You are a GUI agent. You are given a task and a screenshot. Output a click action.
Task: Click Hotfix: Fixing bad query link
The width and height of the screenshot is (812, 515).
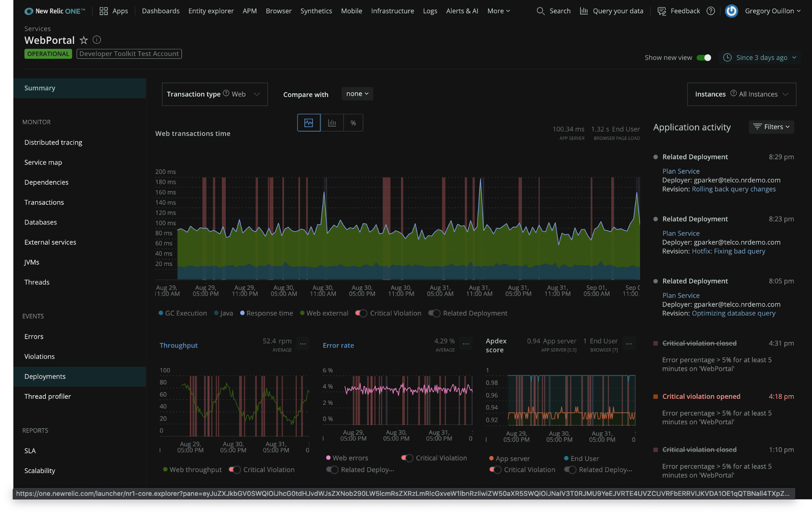point(728,251)
